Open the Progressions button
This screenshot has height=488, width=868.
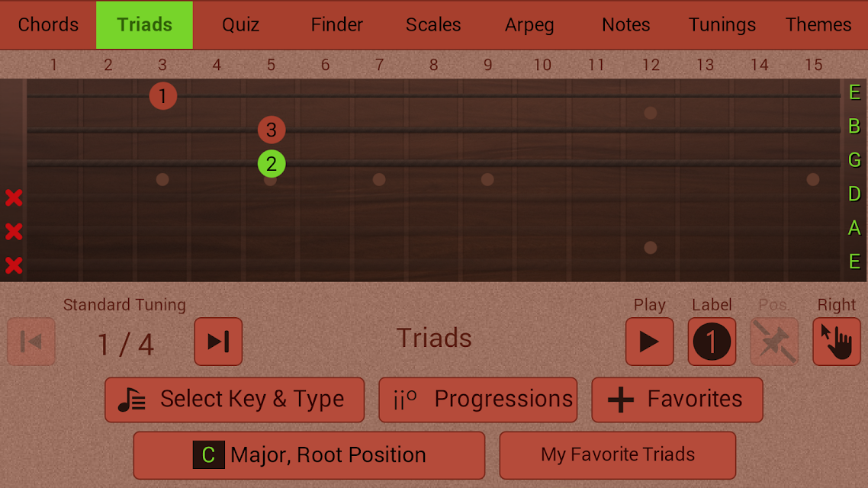[478, 400]
